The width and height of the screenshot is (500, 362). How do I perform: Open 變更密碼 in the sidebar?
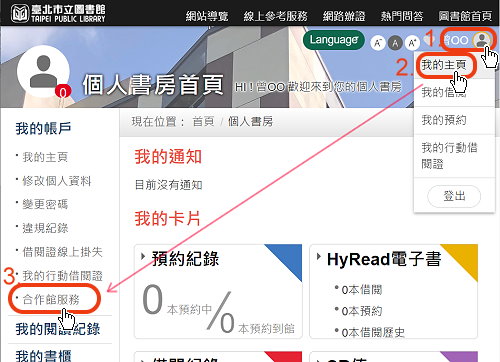pos(45,204)
